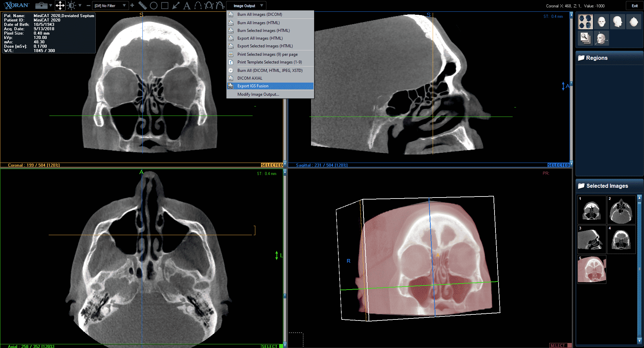Choose Export All Images (HTML)
This screenshot has height=348, width=644.
pos(270,38)
